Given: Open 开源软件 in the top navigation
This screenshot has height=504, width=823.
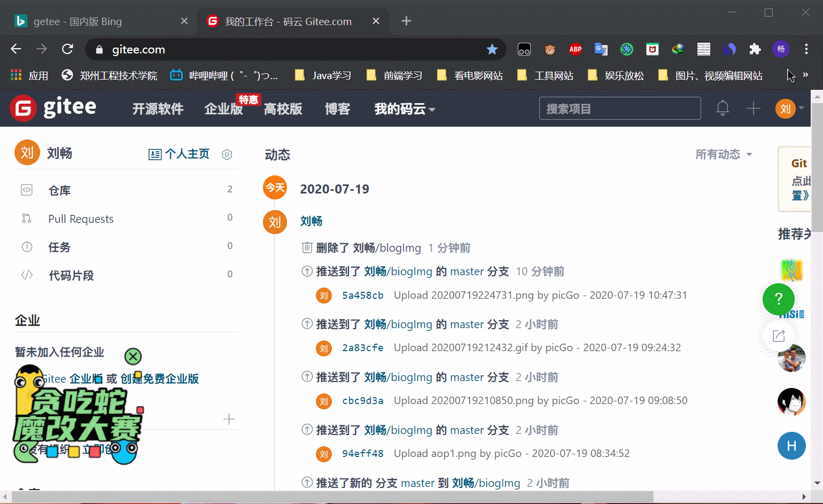Looking at the screenshot, I should click(x=158, y=109).
